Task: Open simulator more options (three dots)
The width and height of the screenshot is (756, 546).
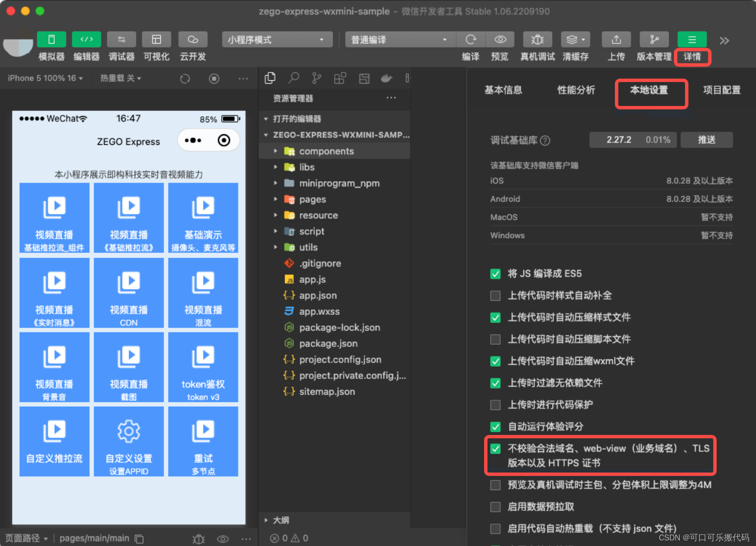Action: (243, 79)
